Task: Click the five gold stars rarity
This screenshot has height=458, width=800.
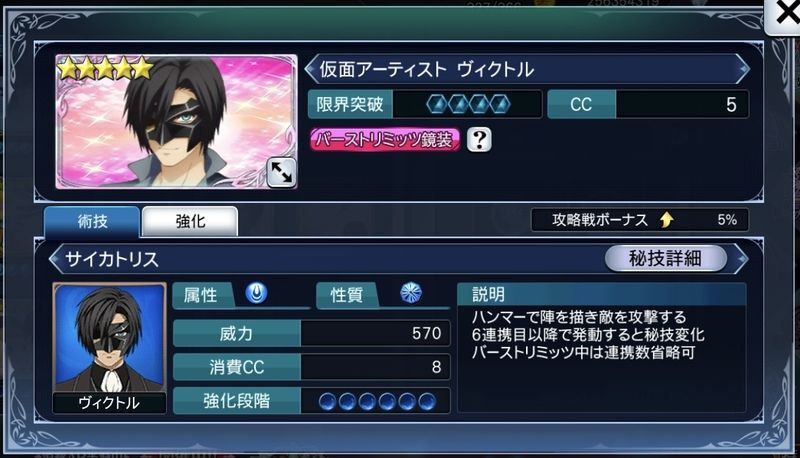Action: [105, 68]
